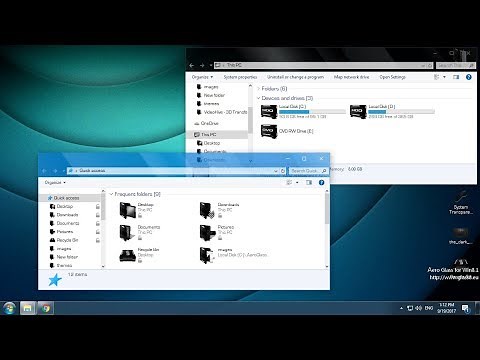Refresh the This PC address bar
480x360 pixels.
pyautogui.click(x=430, y=65)
